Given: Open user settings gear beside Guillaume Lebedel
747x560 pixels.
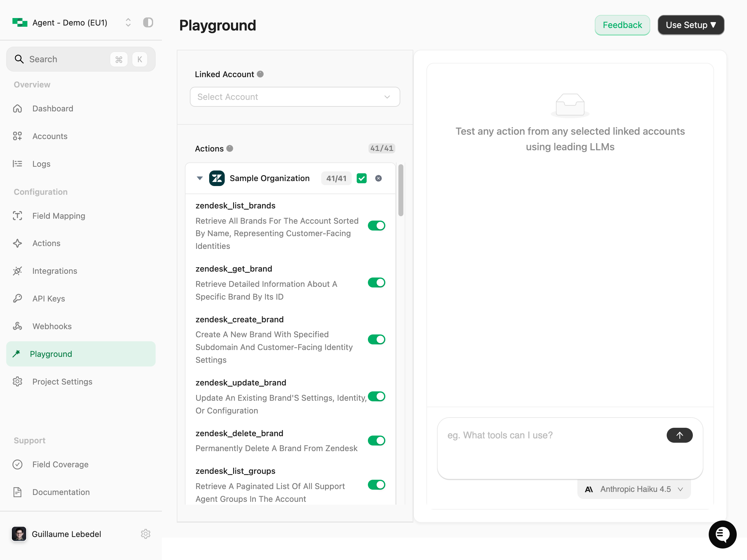Looking at the screenshot, I should click(146, 534).
